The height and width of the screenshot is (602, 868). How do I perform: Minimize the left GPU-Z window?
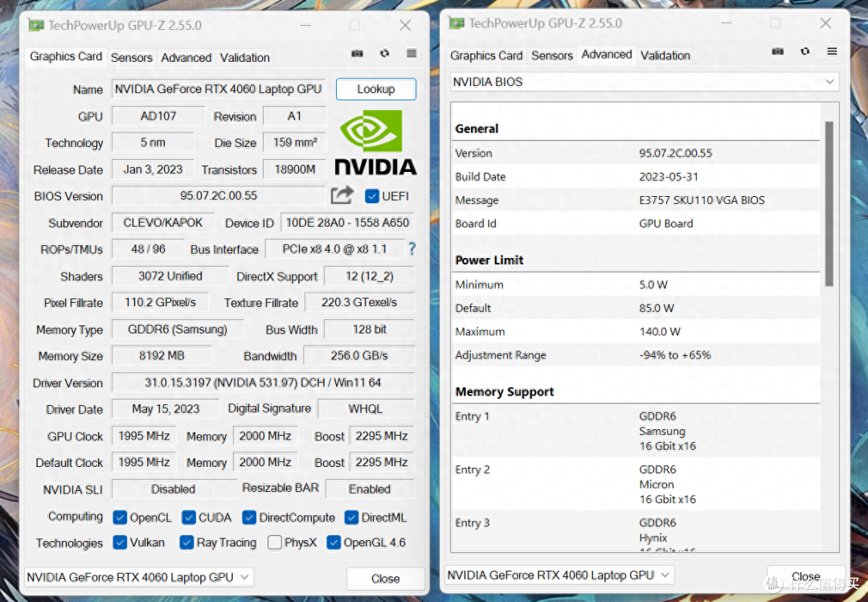coord(305,26)
